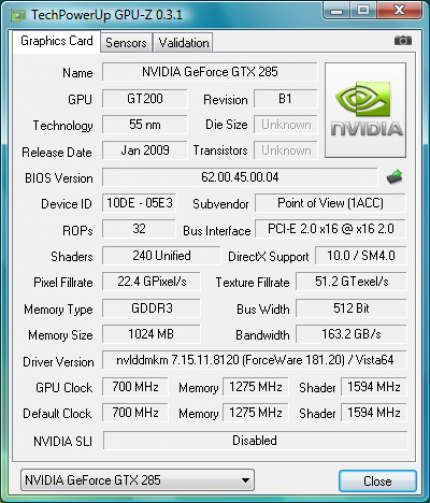The width and height of the screenshot is (430, 503).
Task: Click Default Clock row Memory 1275 MHz
Action: pos(255,413)
